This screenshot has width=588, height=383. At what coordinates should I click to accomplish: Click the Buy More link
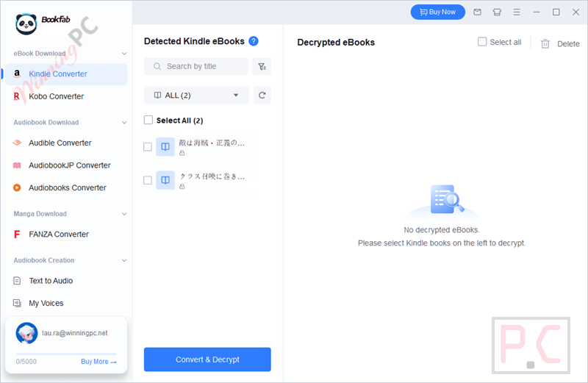pyautogui.click(x=99, y=362)
